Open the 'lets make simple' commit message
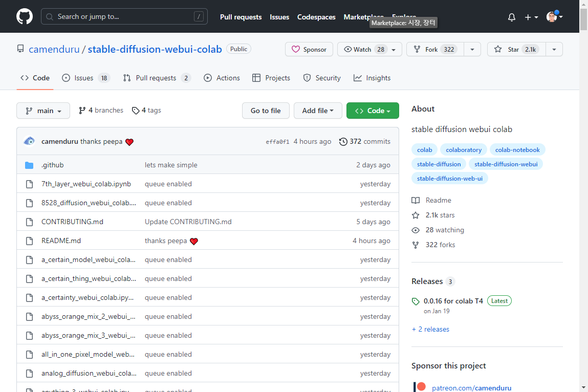This screenshot has width=588, height=392. pyautogui.click(x=171, y=165)
